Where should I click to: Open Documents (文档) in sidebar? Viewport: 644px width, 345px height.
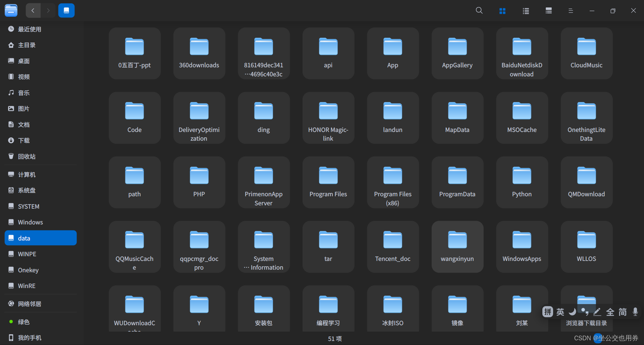pos(41,125)
